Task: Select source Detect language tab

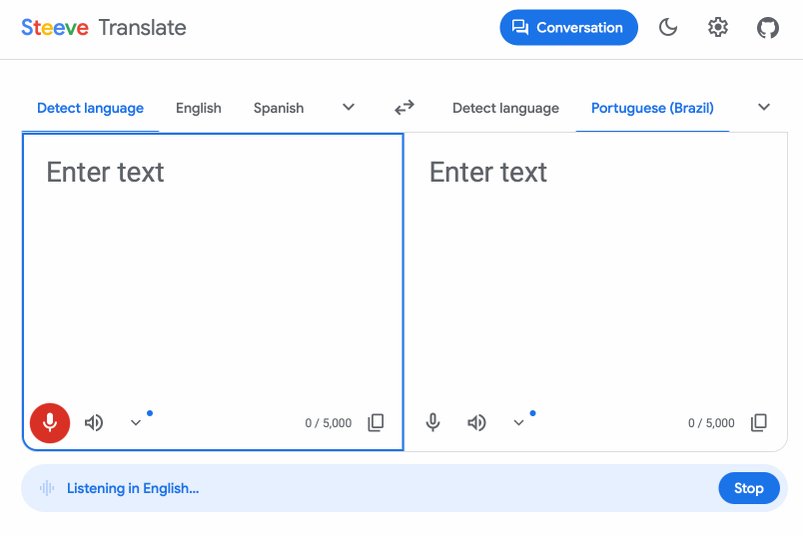Action: (x=90, y=108)
